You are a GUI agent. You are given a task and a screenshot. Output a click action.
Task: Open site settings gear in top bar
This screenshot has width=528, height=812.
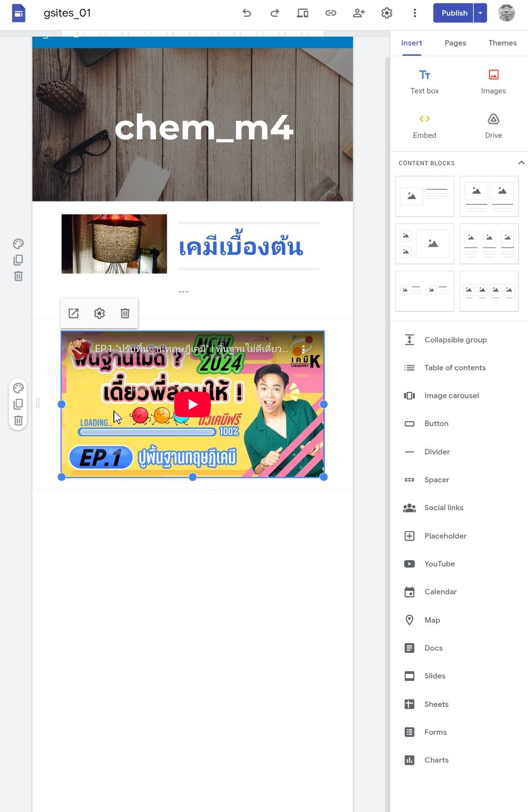tap(387, 13)
